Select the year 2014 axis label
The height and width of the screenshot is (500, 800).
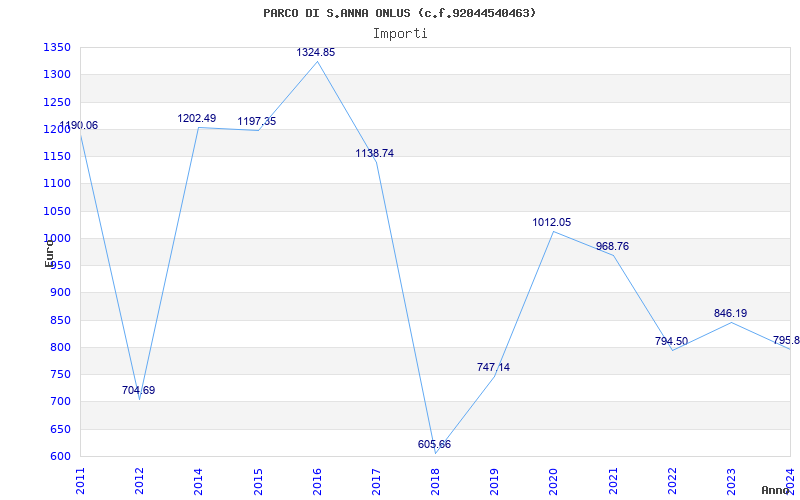(x=198, y=482)
